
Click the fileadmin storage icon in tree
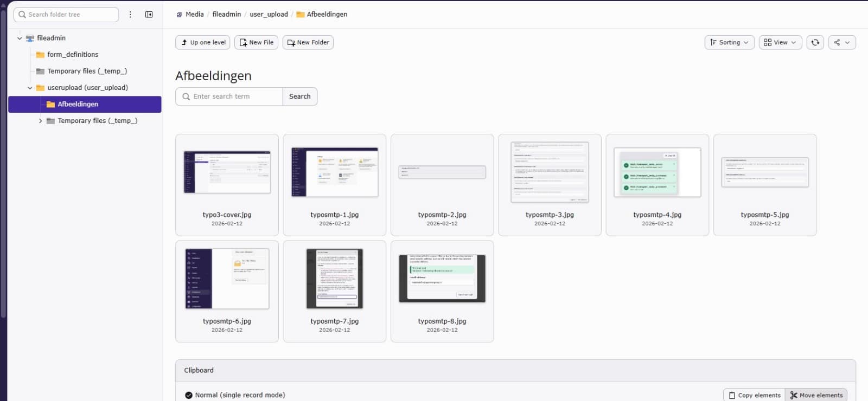point(30,38)
